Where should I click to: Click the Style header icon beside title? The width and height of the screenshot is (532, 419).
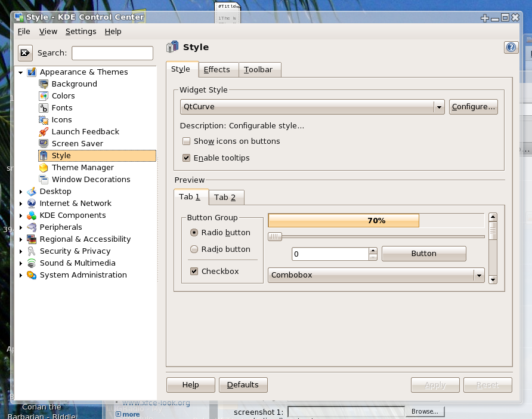coord(172,47)
